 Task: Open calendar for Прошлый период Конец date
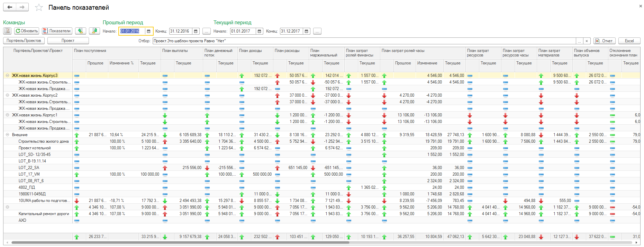(x=196, y=31)
